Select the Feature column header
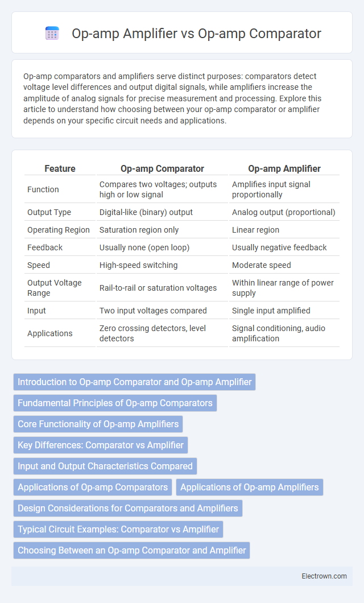This screenshot has width=364, height=603. 60,168
